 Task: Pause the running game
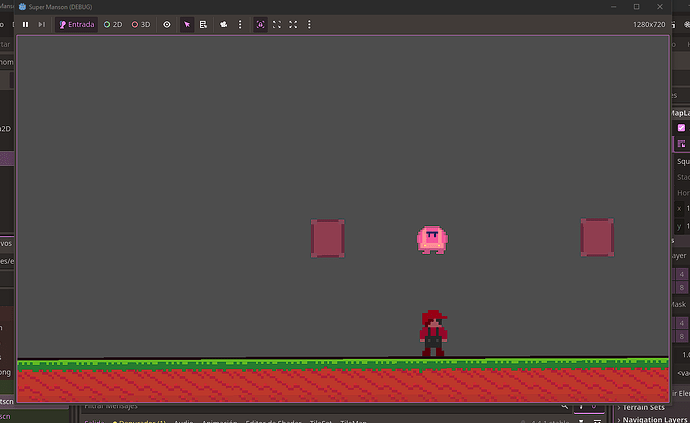click(x=26, y=25)
